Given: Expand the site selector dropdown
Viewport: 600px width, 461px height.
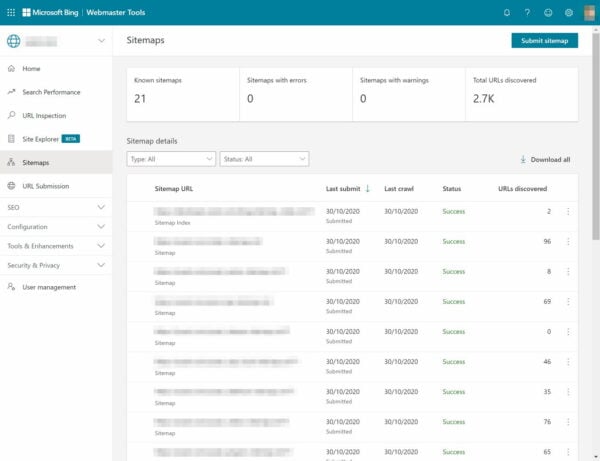Looking at the screenshot, I should pos(101,41).
